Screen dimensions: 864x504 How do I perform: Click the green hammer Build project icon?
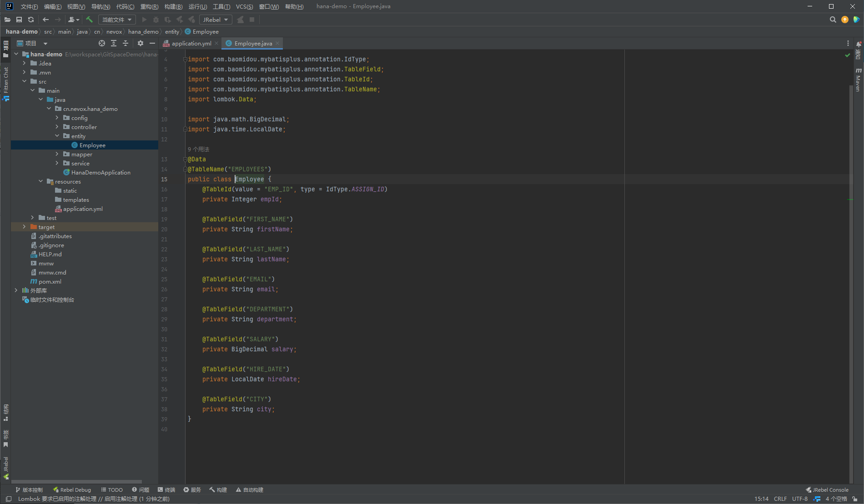90,20
